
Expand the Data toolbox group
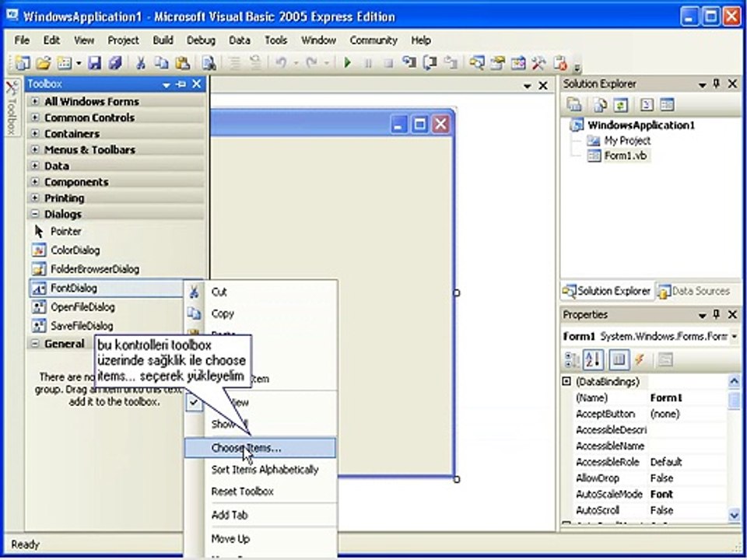pyautogui.click(x=35, y=166)
